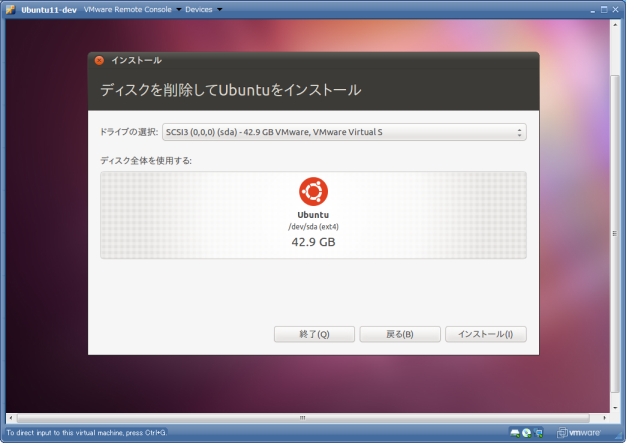
Task: Click the インストール(I) install button
Action: point(486,334)
